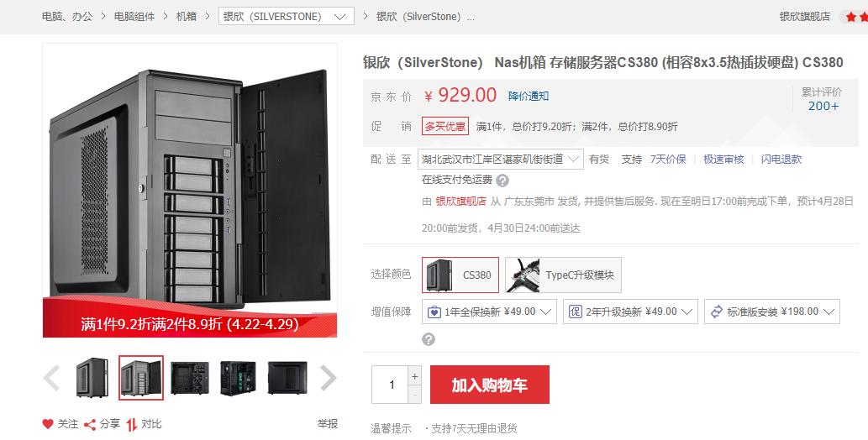Viewport: 868px width, 440px height.
Task: Select the TypeC升级模块 option
Action: tap(563, 275)
